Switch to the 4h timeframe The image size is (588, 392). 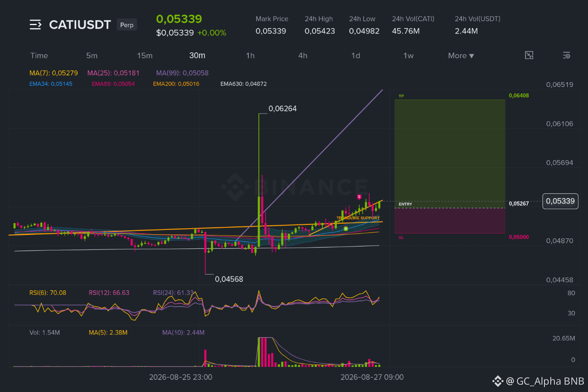coord(303,56)
